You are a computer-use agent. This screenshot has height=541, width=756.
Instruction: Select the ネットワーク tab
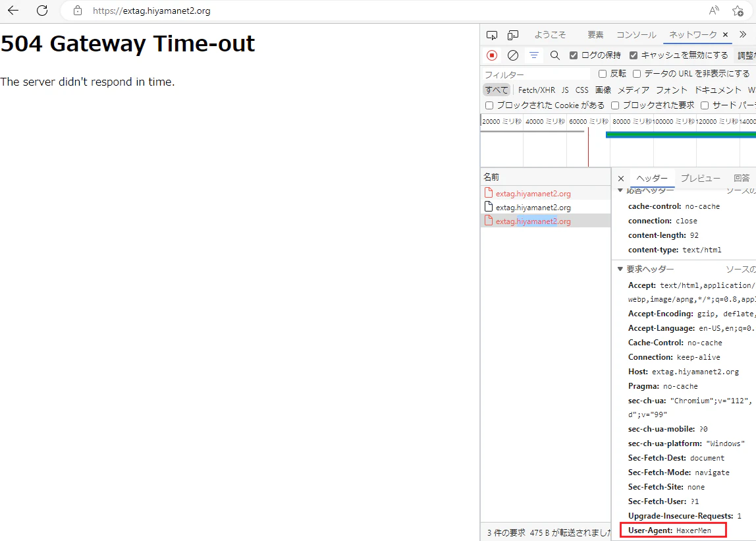[x=693, y=35]
